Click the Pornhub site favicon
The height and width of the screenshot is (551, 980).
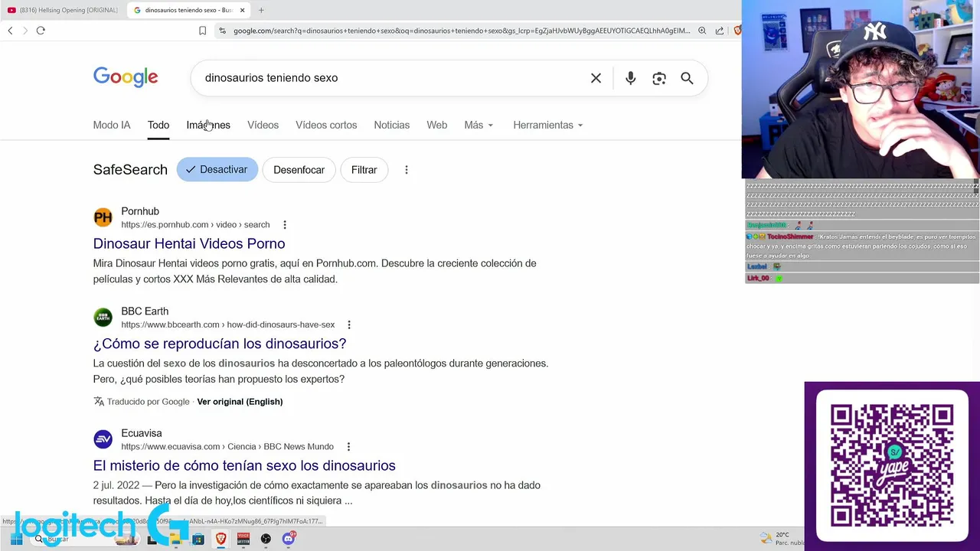[x=103, y=218]
